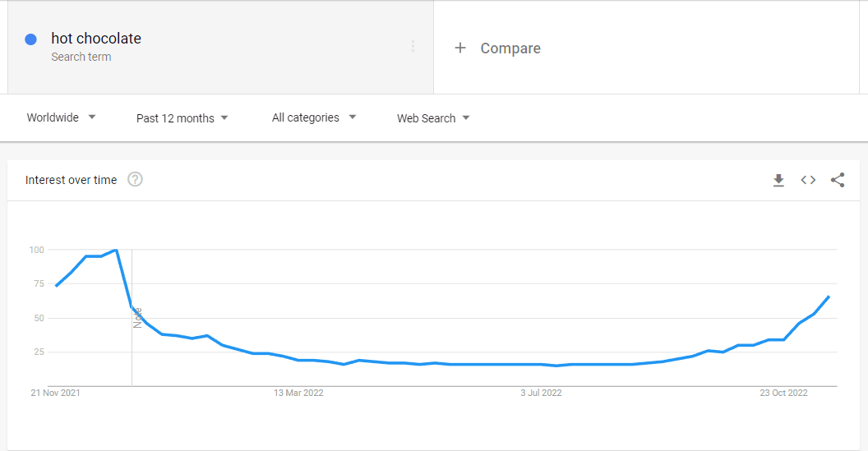Viewport: 868px width, 451px height.
Task: Open the embed code icon
Action: 808,180
